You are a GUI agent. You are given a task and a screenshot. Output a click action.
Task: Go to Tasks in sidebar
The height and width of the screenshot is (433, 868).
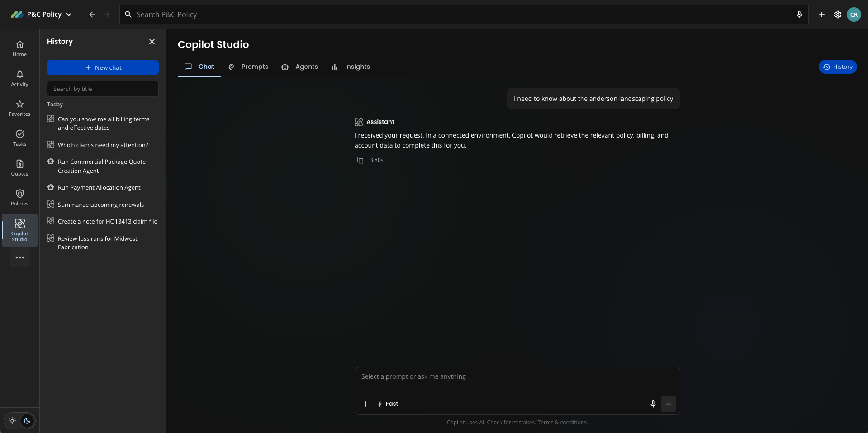click(x=19, y=138)
